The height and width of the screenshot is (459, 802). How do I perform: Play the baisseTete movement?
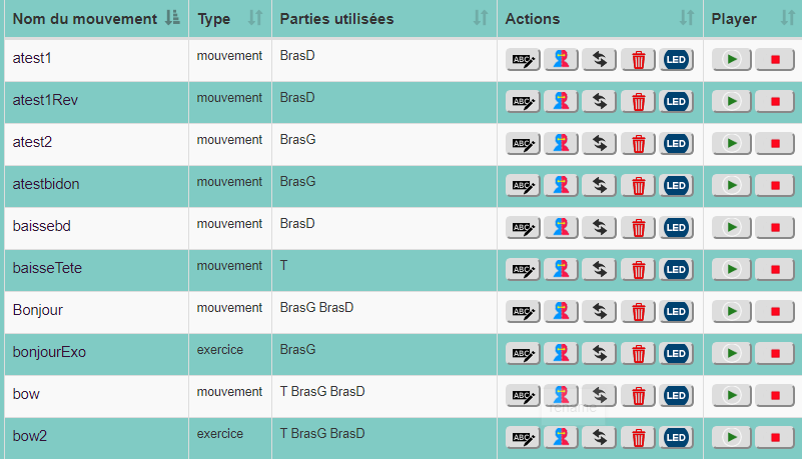(732, 270)
